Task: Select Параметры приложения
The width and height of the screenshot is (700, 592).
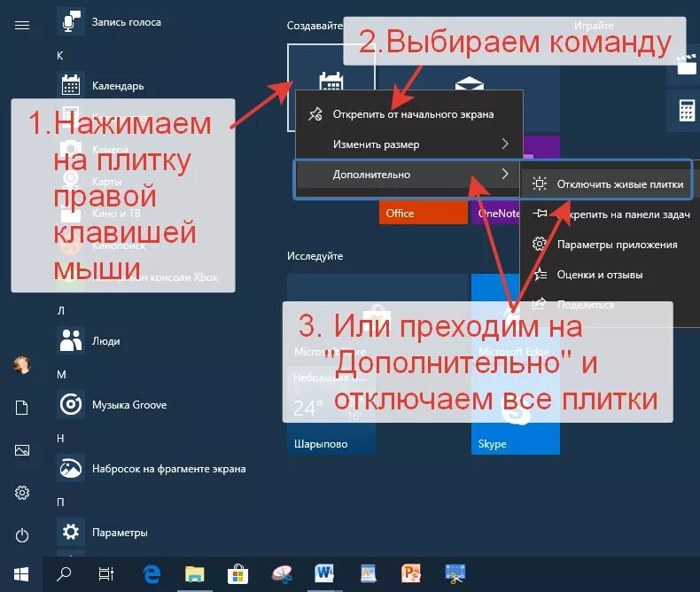Action: pyautogui.click(x=610, y=245)
